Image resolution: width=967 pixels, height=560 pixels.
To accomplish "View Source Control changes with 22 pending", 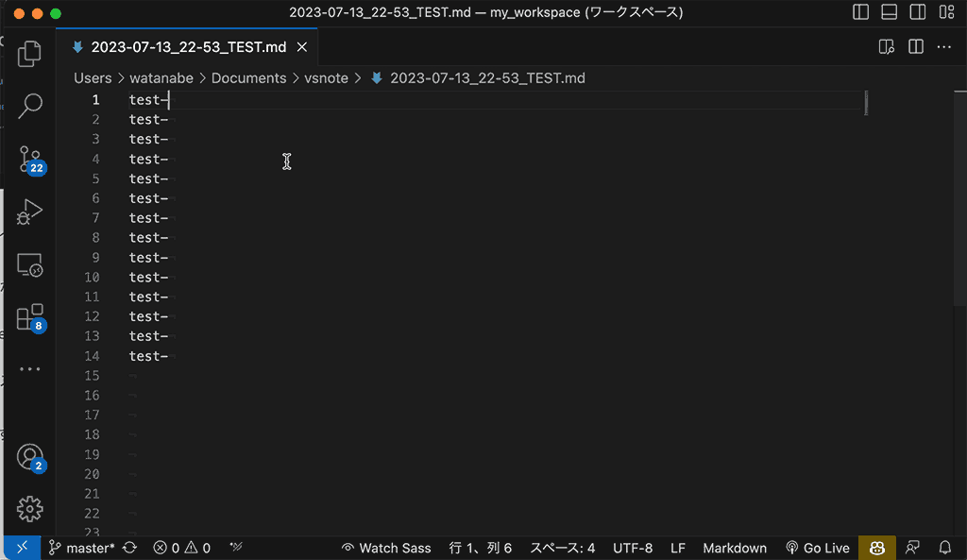I will coord(29,159).
